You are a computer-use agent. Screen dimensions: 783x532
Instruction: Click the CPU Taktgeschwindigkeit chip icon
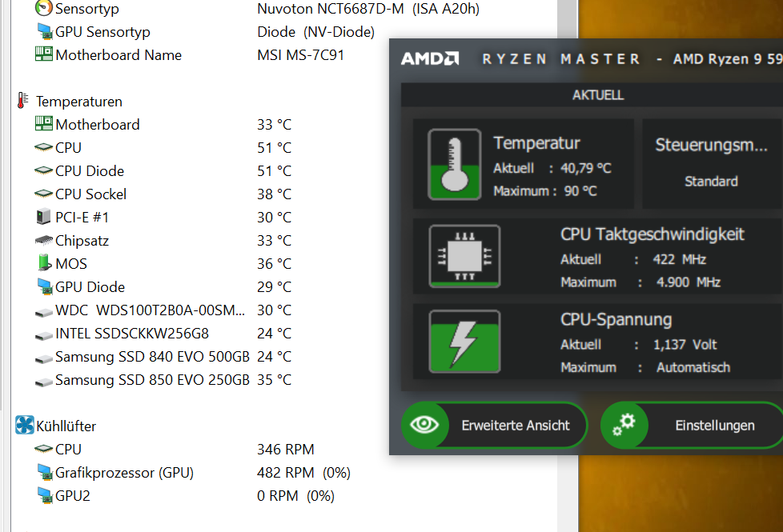(x=464, y=256)
